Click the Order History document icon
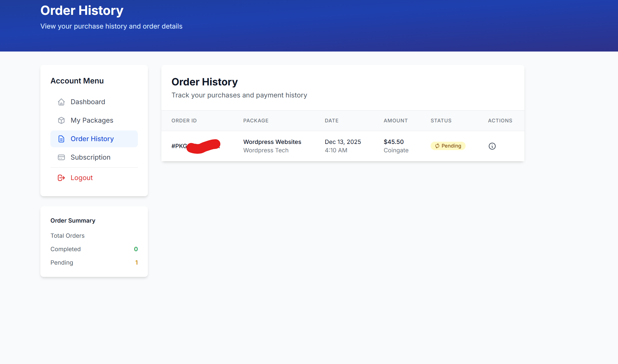618x364 pixels. click(x=61, y=139)
